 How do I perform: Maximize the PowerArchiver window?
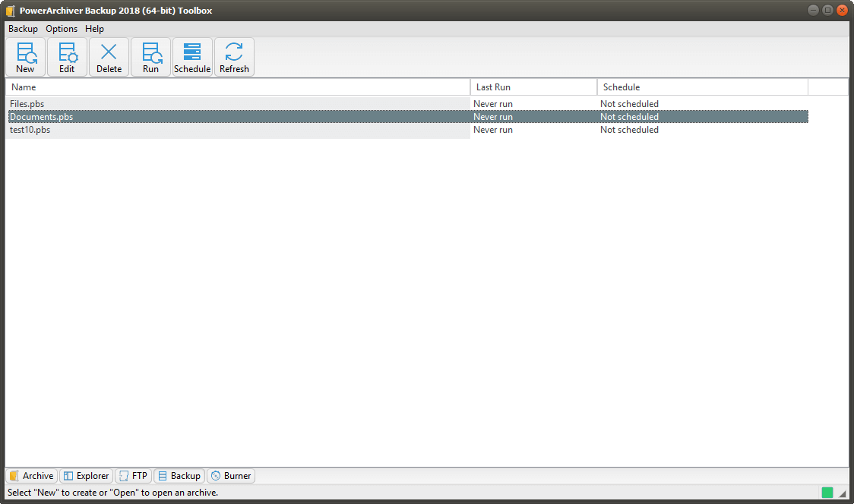tap(827, 11)
